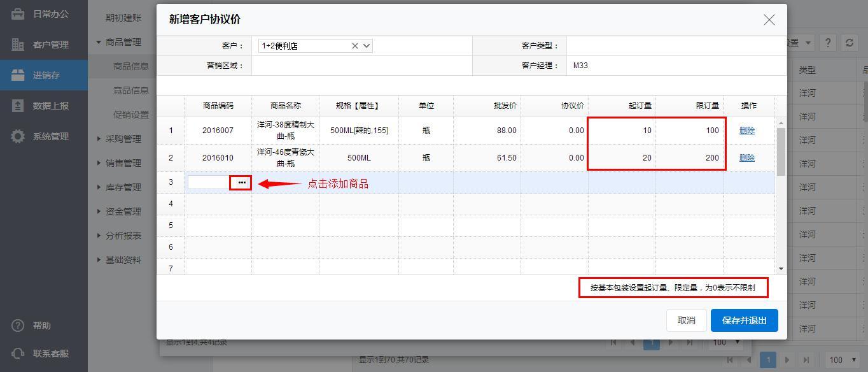This screenshot has width=868, height=372.
Task: Select the 进销存 sidebar icon
Action: click(18, 75)
